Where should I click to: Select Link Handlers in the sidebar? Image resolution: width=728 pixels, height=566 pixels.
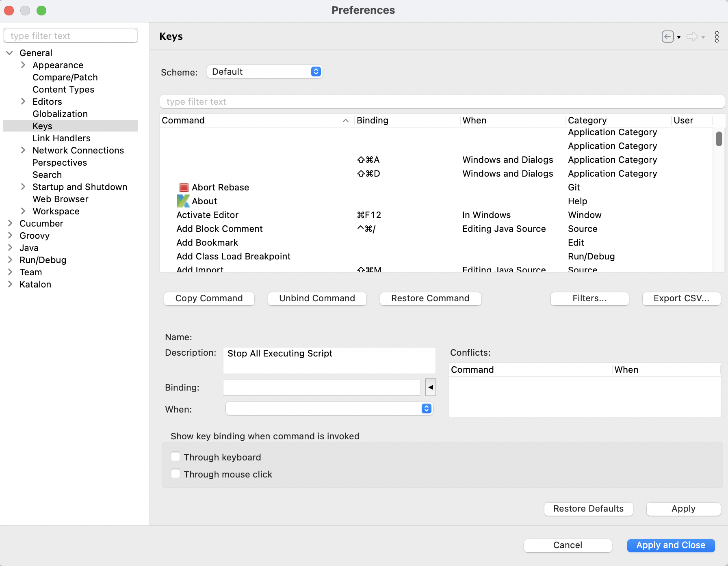(x=61, y=138)
